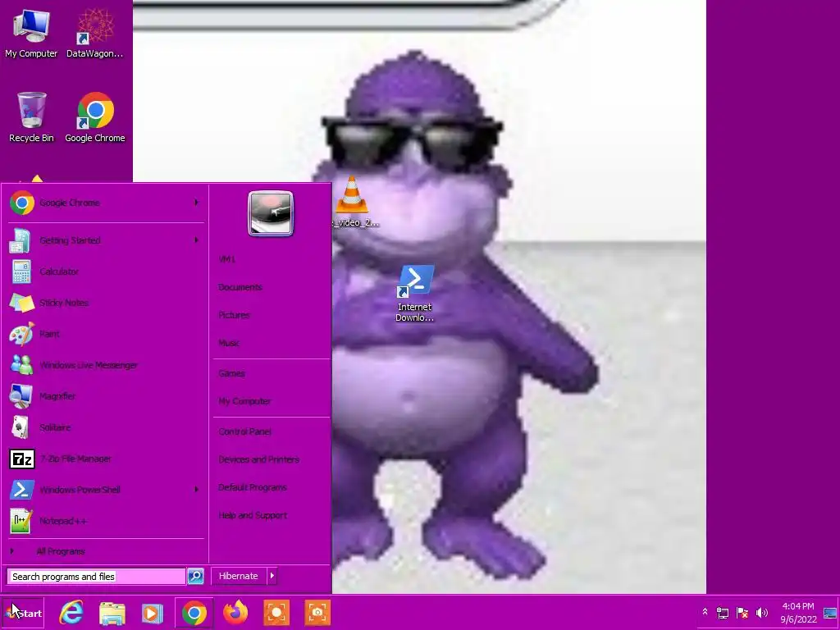The height and width of the screenshot is (630, 840).
Task: Open Control Panel
Action: tap(244, 431)
